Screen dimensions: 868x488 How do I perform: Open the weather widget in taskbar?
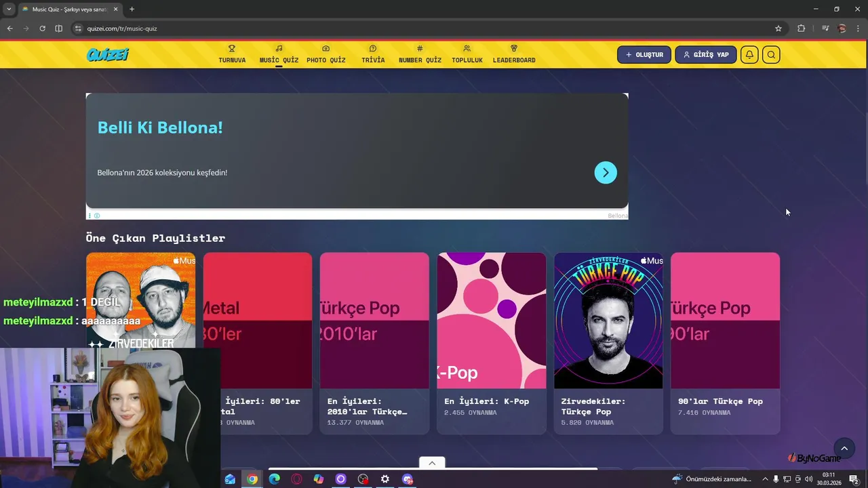(x=711, y=479)
